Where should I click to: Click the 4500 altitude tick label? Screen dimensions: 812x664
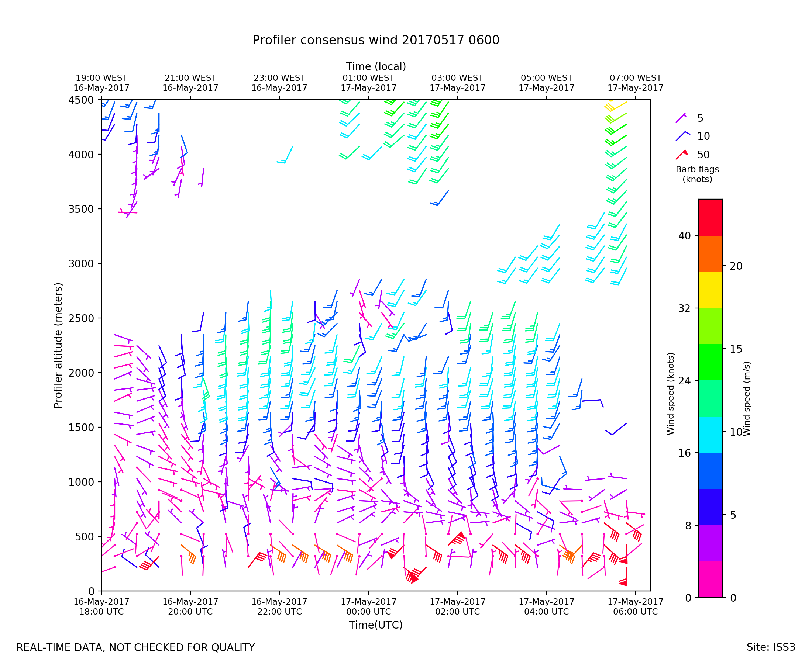tap(81, 100)
